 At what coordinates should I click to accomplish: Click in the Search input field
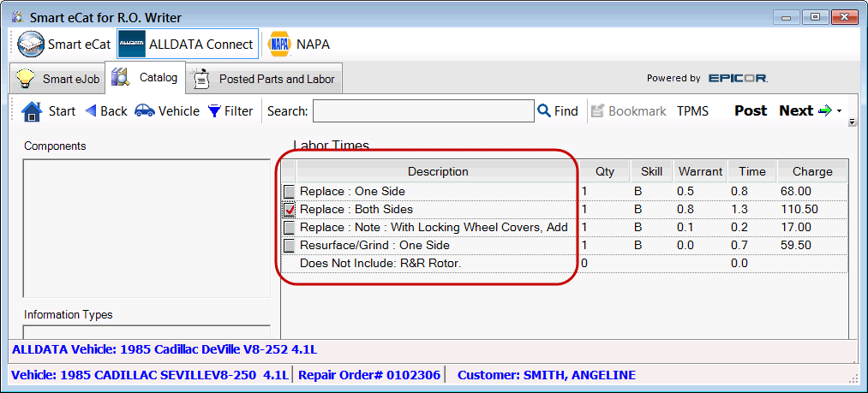422,111
